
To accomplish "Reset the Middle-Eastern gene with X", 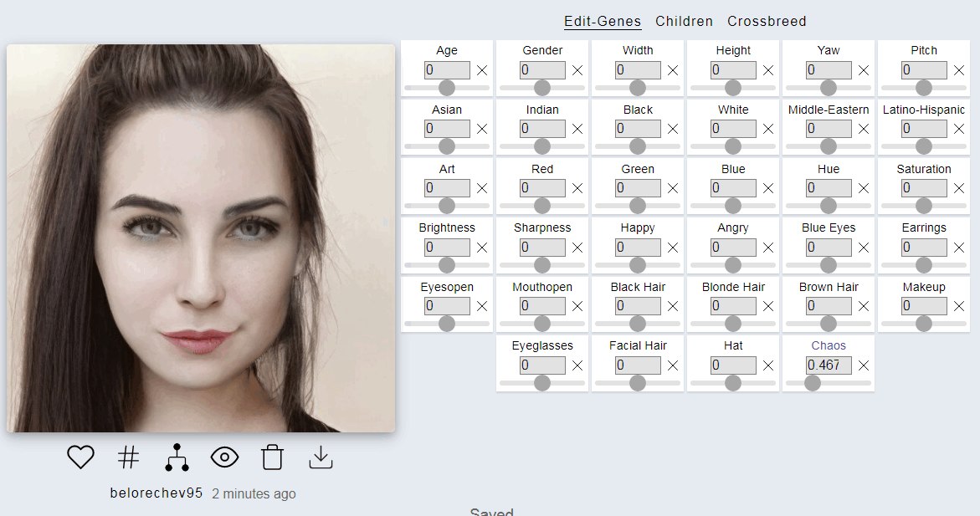I will coord(863,129).
